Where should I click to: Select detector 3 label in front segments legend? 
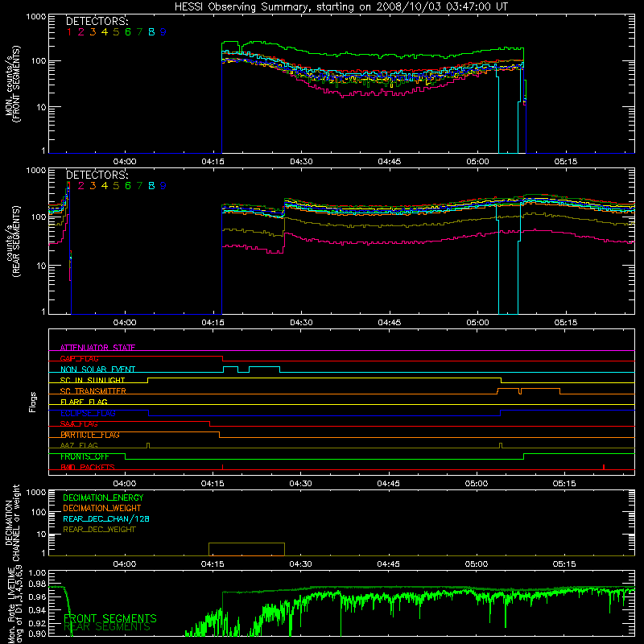pos(93,32)
